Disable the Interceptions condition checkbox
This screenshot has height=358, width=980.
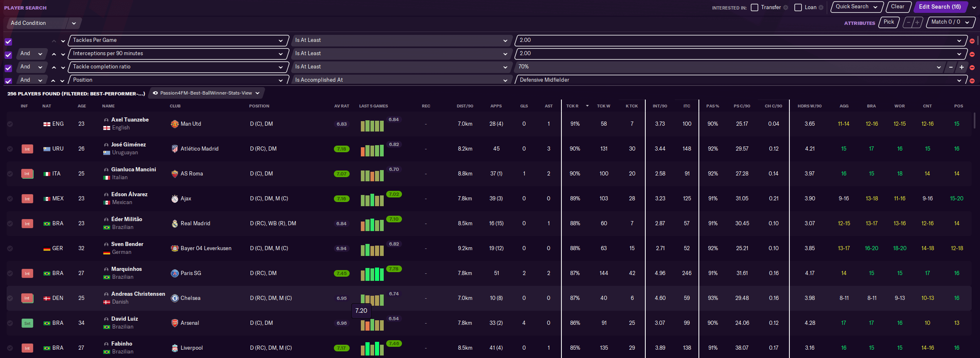(8, 55)
